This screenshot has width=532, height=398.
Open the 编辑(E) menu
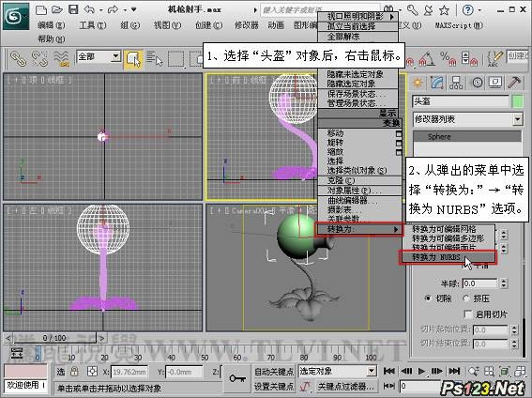pyautogui.click(x=52, y=25)
